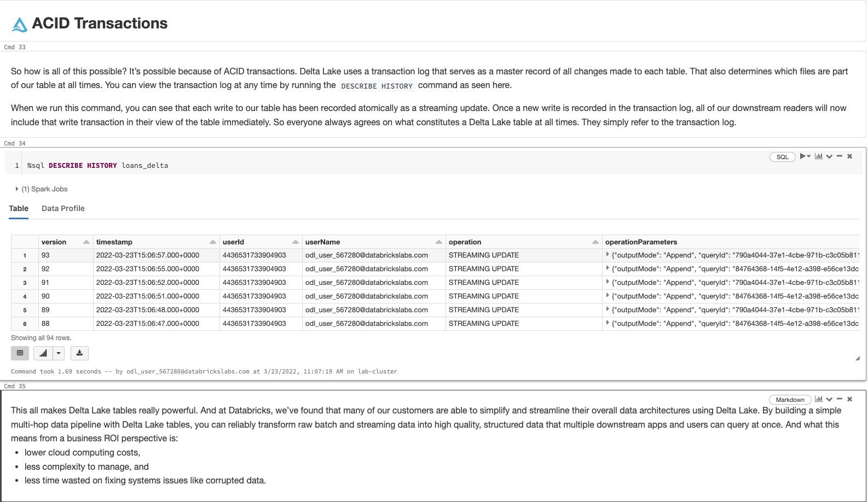Expand operationParameters JSON for version 93

pos(607,255)
